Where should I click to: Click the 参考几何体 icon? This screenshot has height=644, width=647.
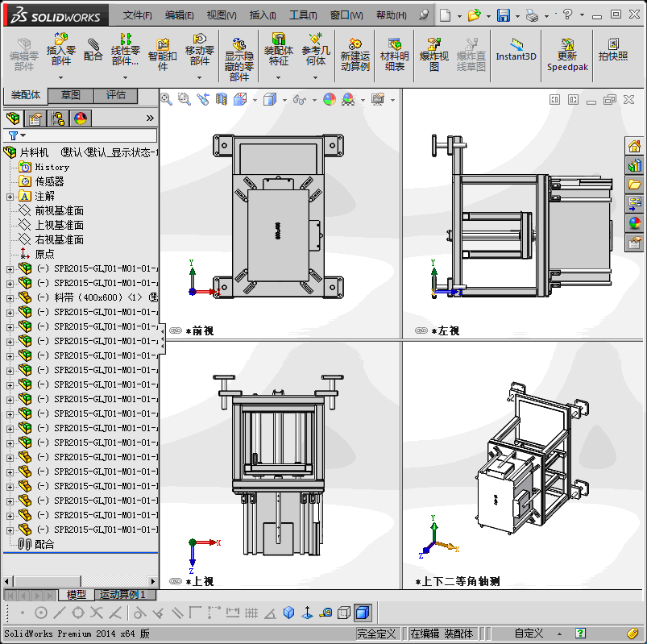[316, 49]
